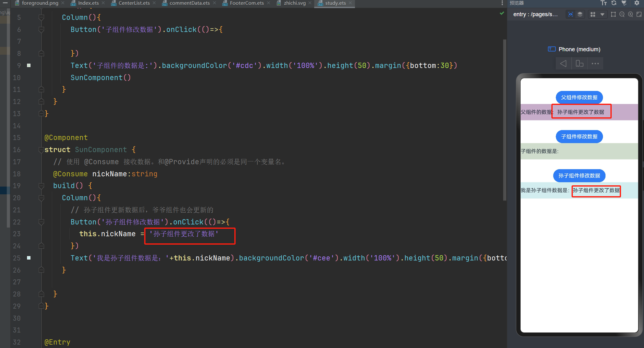
Task: Toggle the Tt font size icon
Action: 604,3
